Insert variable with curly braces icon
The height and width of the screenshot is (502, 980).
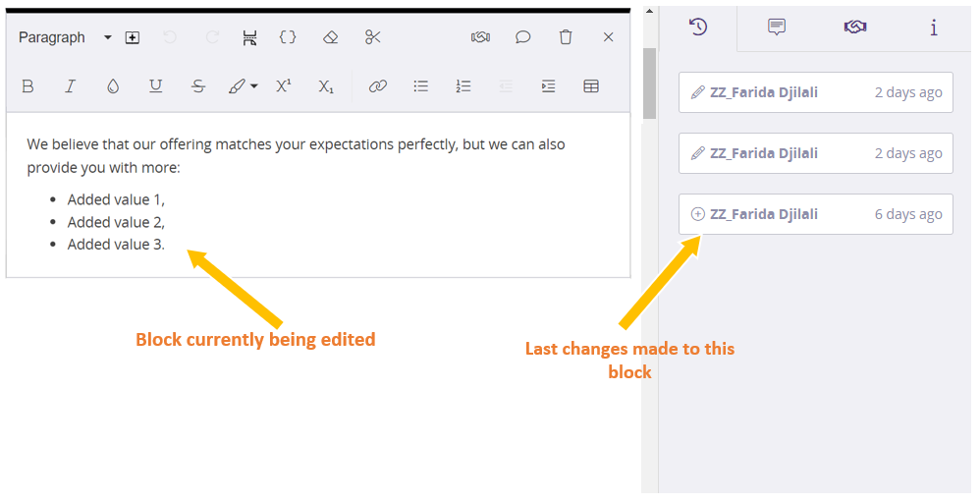click(x=288, y=37)
